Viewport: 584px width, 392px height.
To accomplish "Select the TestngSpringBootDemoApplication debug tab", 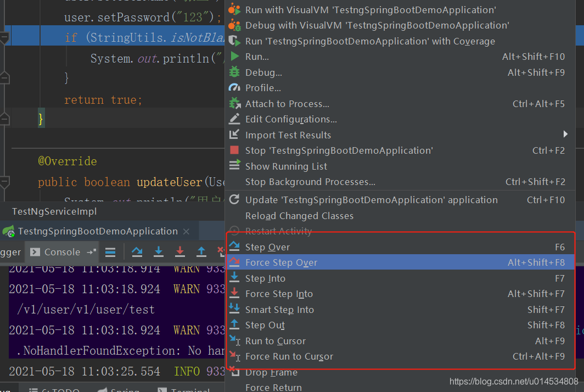I will point(98,231).
